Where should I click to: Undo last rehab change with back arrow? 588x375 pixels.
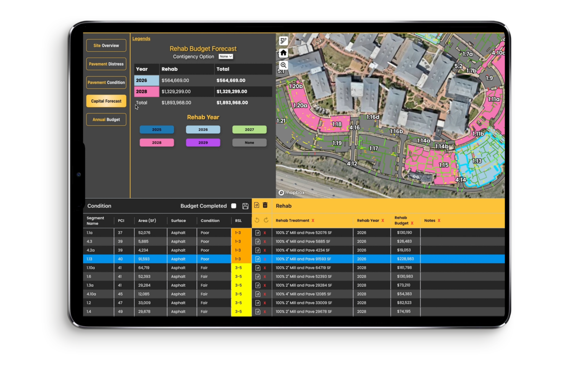click(x=257, y=219)
